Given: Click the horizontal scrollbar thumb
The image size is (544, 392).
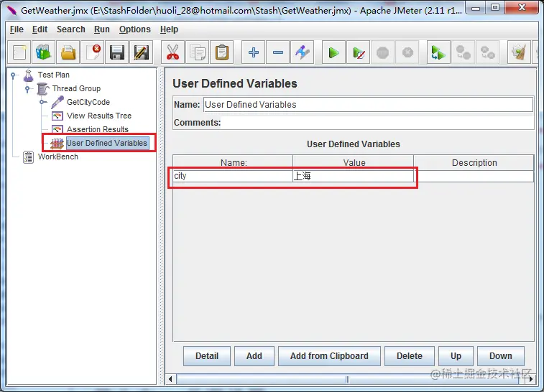Looking at the screenshot, I should (x=348, y=379).
